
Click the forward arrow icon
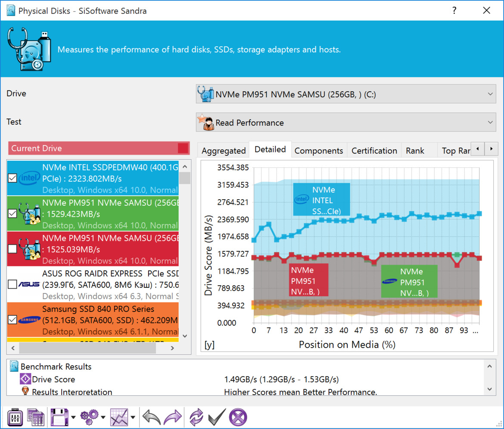coord(173,417)
